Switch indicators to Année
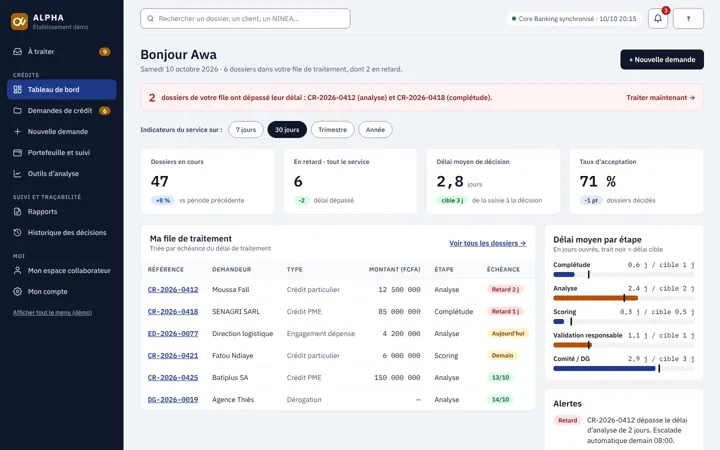720x450 pixels. tap(375, 129)
